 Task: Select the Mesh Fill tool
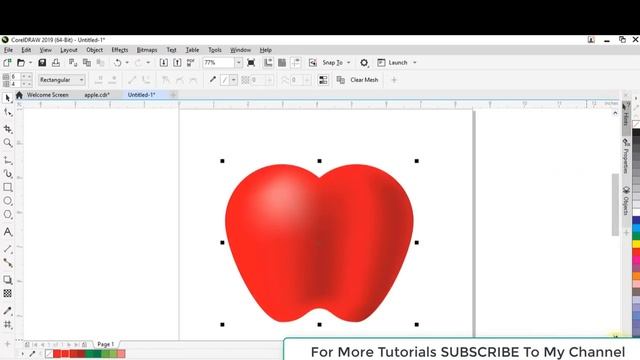tap(7, 324)
